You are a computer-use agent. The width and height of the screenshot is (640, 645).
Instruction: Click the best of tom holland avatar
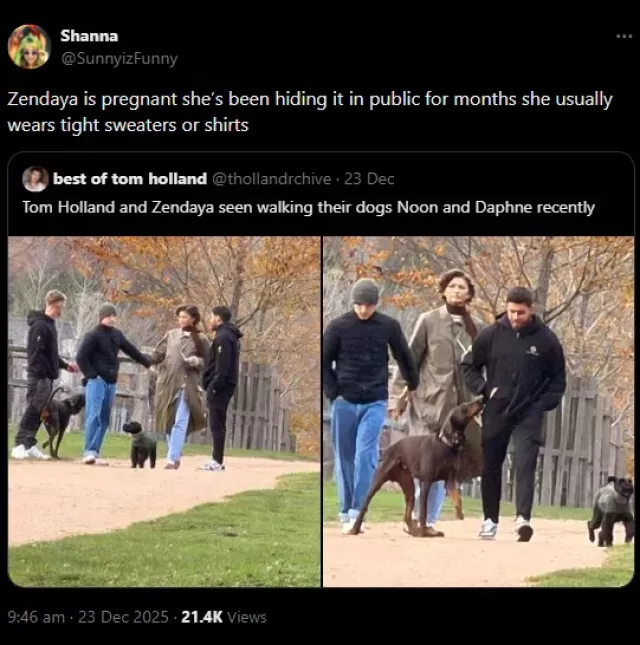point(35,179)
